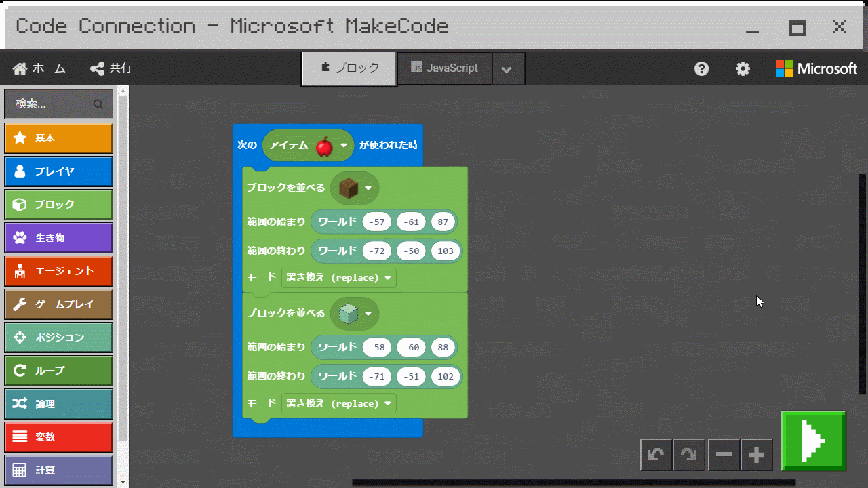Open the 生き物 category
The image size is (868, 488).
58,238
